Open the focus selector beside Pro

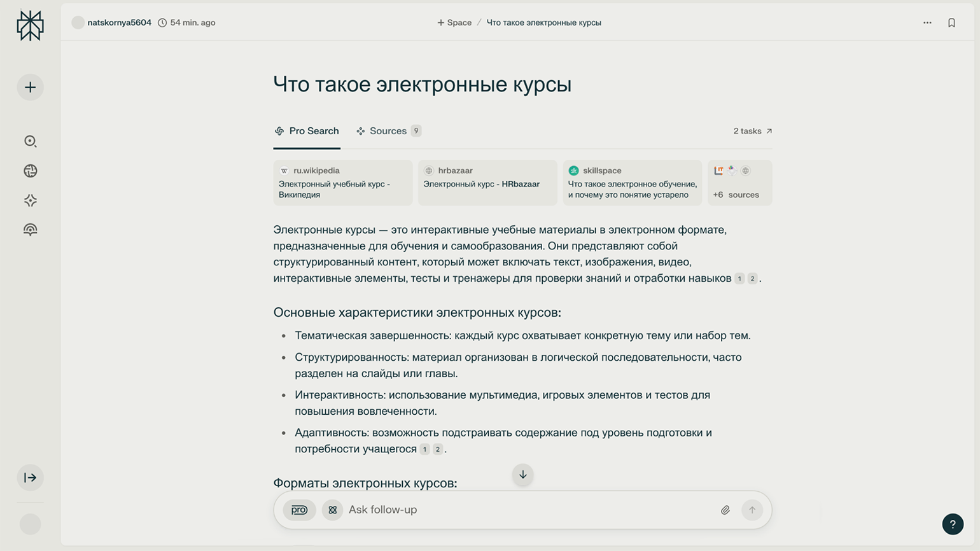click(332, 510)
